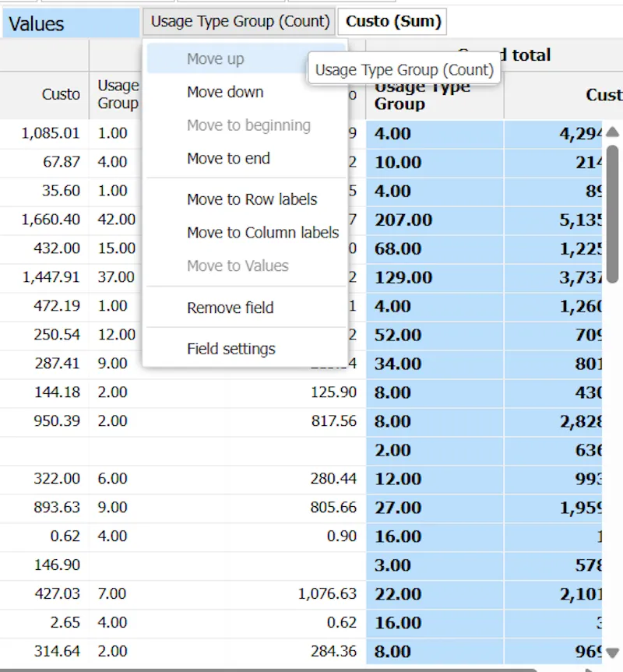
Task: Open Field settings from the menu
Action: click(246, 349)
